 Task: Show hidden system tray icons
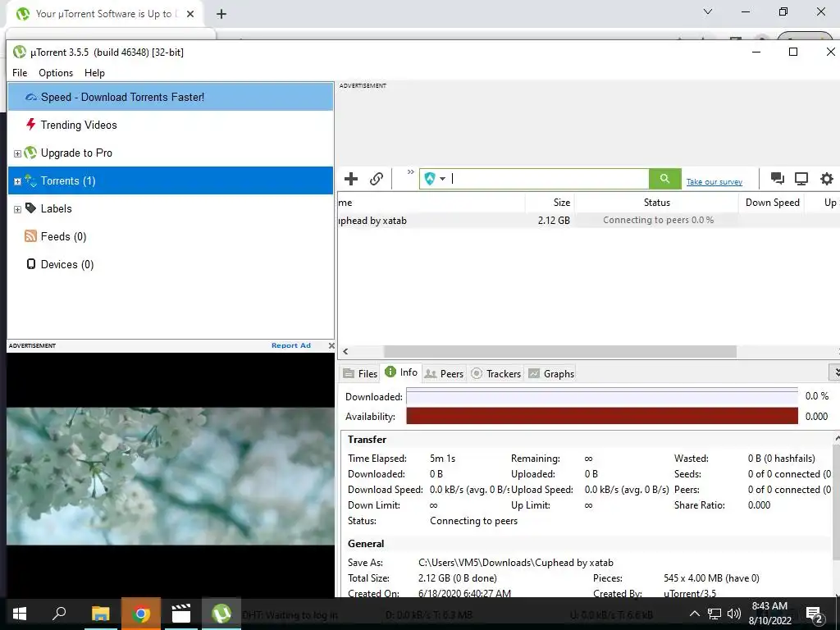tap(694, 614)
